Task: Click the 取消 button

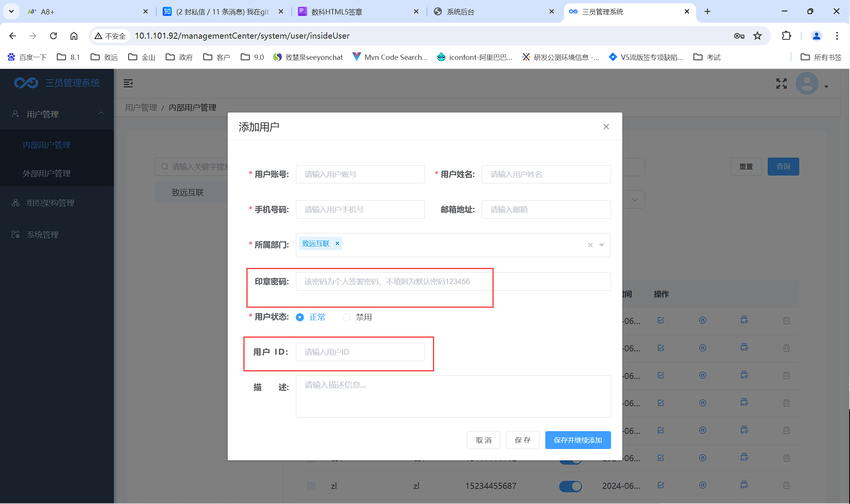Action: point(483,440)
